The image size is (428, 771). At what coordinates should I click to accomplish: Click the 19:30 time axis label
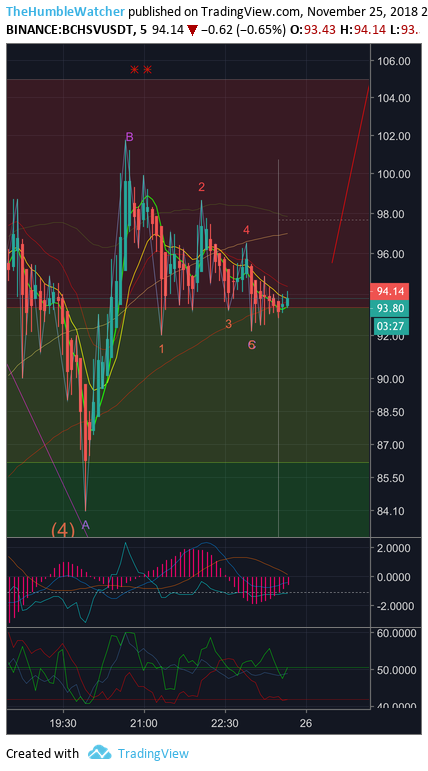(63, 723)
